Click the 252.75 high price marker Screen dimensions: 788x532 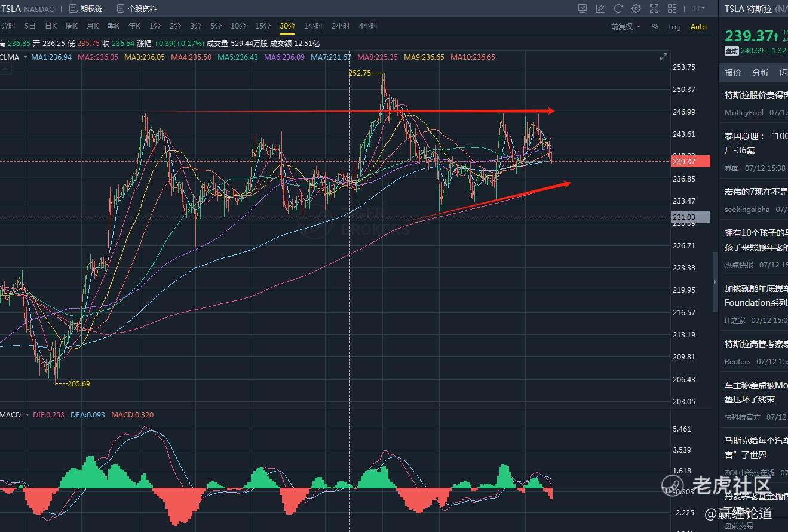pos(360,73)
